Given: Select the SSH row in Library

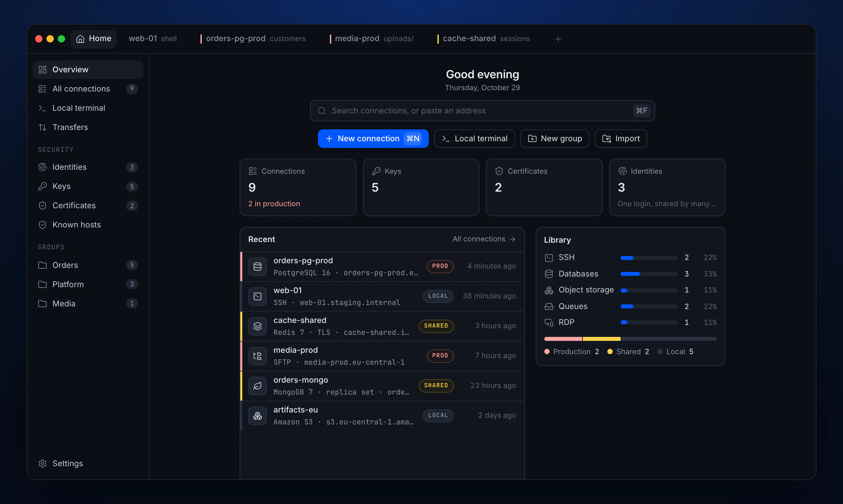Looking at the screenshot, I should (x=630, y=258).
